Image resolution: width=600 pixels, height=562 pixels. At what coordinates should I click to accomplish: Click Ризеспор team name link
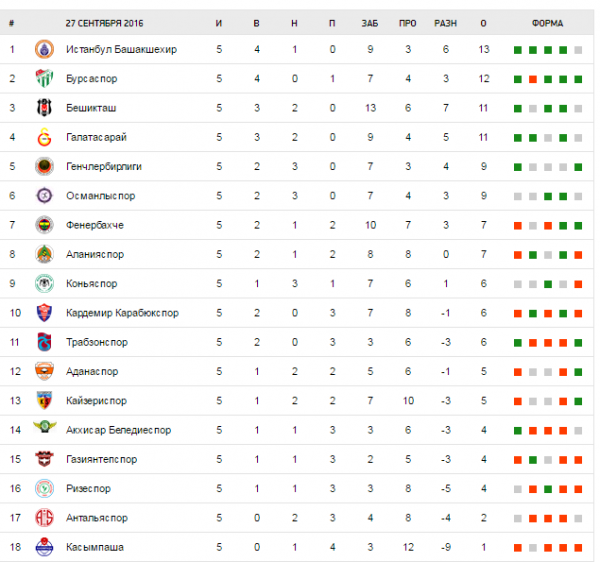coord(88,489)
